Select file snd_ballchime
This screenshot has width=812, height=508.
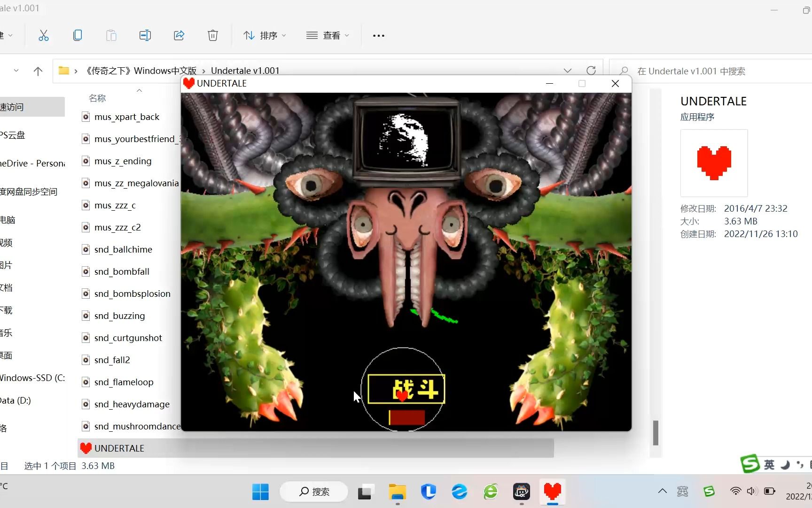[x=123, y=249]
